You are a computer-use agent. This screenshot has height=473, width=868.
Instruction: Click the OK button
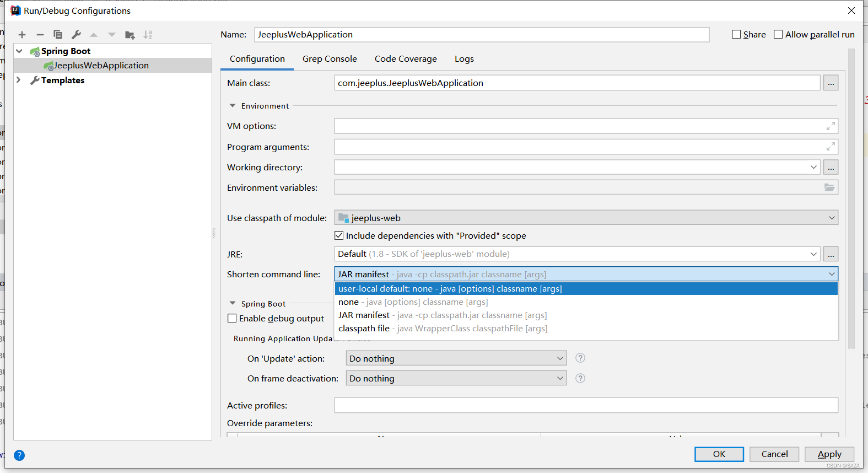pyautogui.click(x=719, y=454)
